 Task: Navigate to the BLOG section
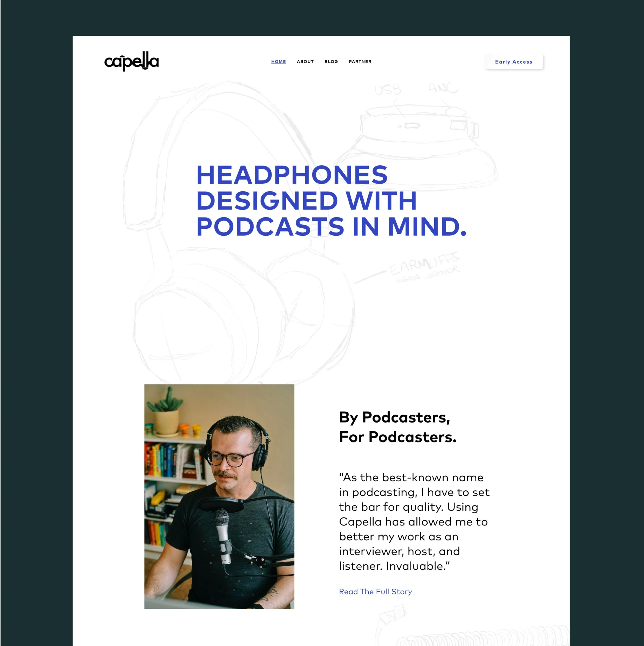[331, 62]
